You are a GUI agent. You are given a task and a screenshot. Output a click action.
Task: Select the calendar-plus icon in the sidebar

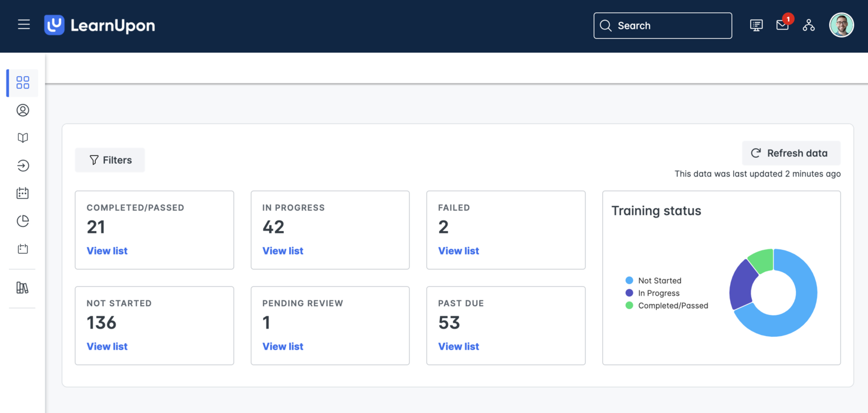[x=22, y=248]
